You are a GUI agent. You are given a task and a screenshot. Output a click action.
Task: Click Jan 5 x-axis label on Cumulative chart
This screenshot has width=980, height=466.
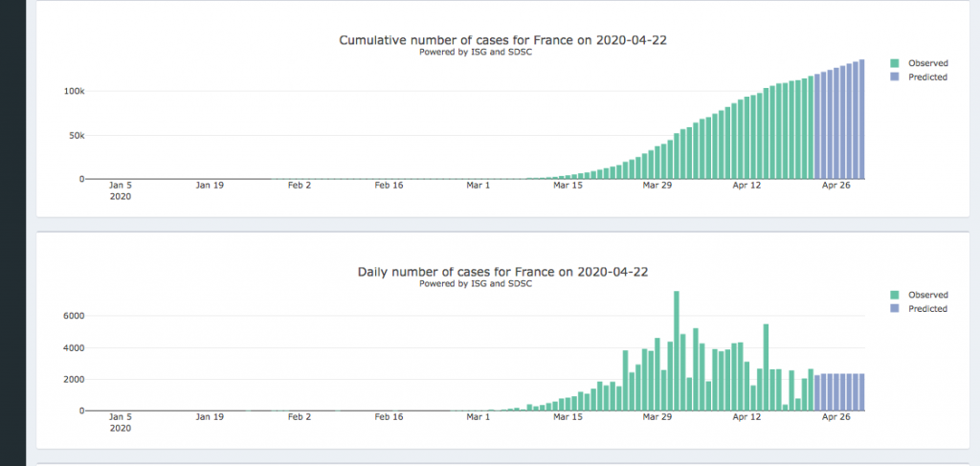[x=121, y=186]
